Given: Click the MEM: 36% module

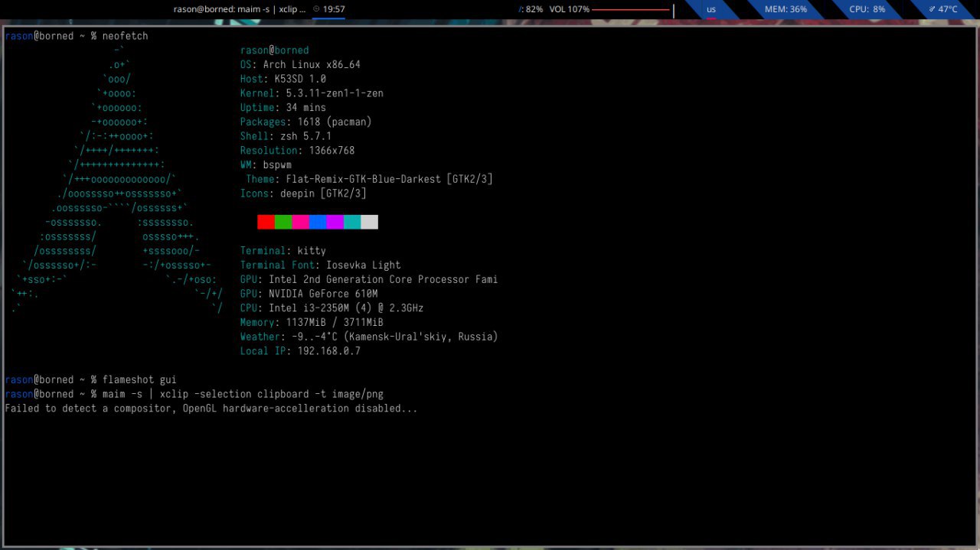Looking at the screenshot, I should coord(786,9).
